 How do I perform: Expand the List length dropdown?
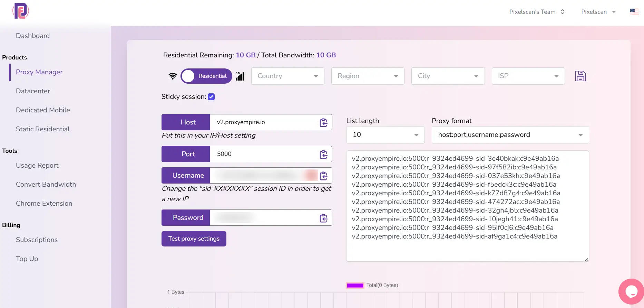coord(386,135)
